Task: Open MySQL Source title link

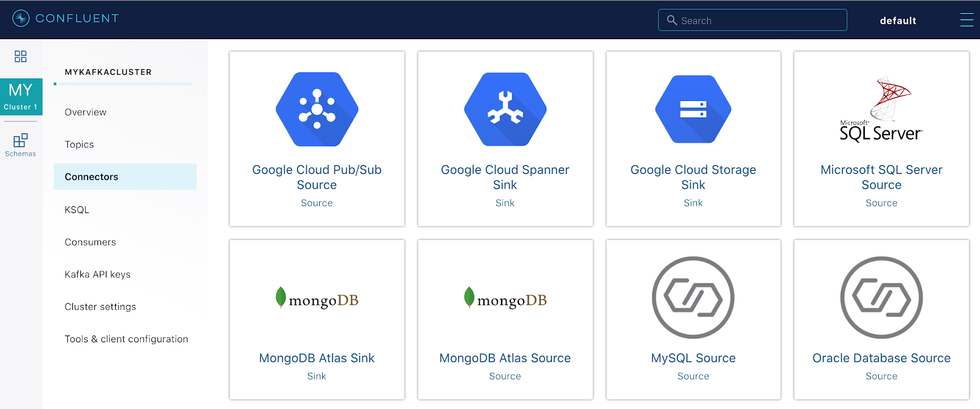Action: pyautogui.click(x=693, y=358)
